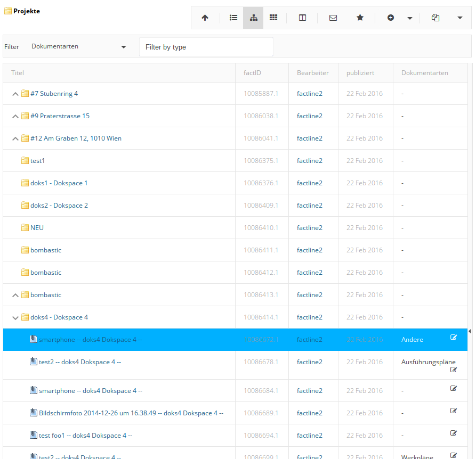Open the test foo1 document link
Image resolution: width=476 pixels, height=459 pixels.
point(85,436)
